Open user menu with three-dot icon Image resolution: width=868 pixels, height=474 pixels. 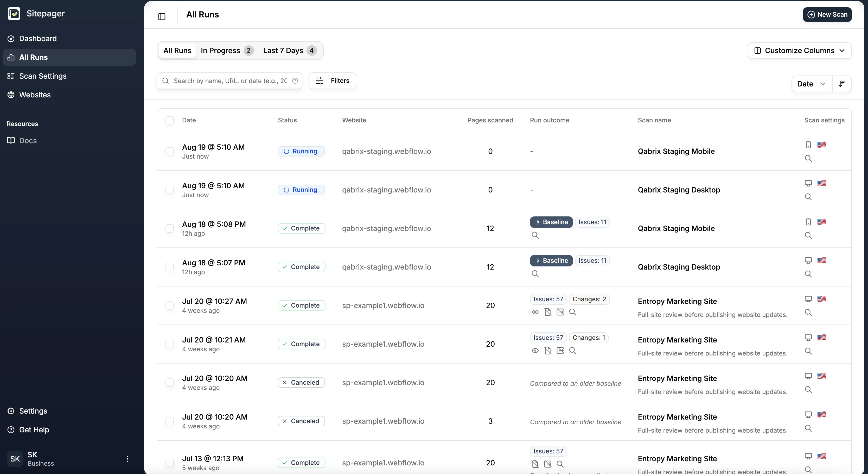(x=127, y=459)
